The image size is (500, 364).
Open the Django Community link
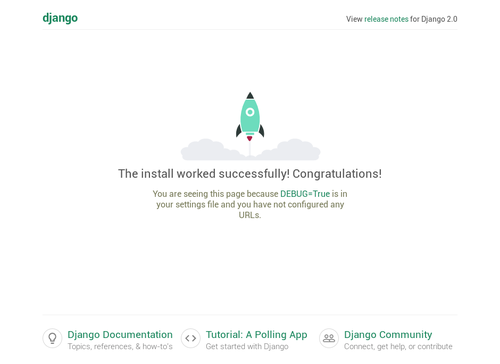(x=388, y=335)
